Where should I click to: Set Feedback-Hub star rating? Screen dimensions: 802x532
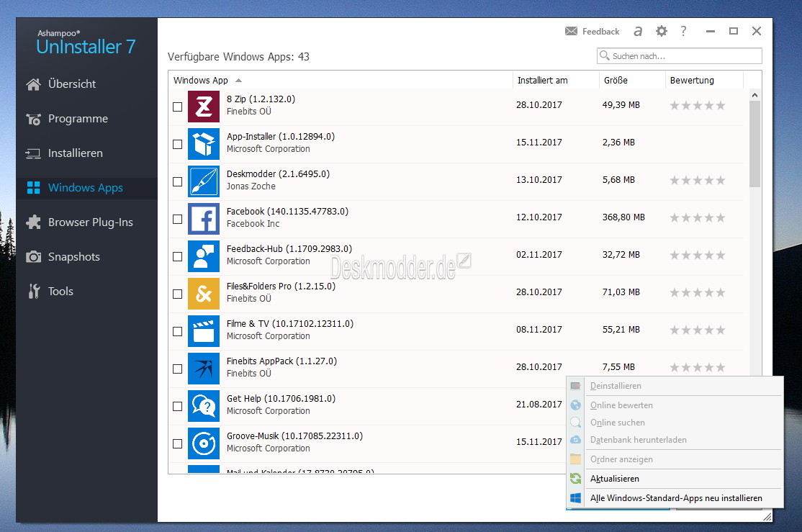pyautogui.click(x=698, y=256)
